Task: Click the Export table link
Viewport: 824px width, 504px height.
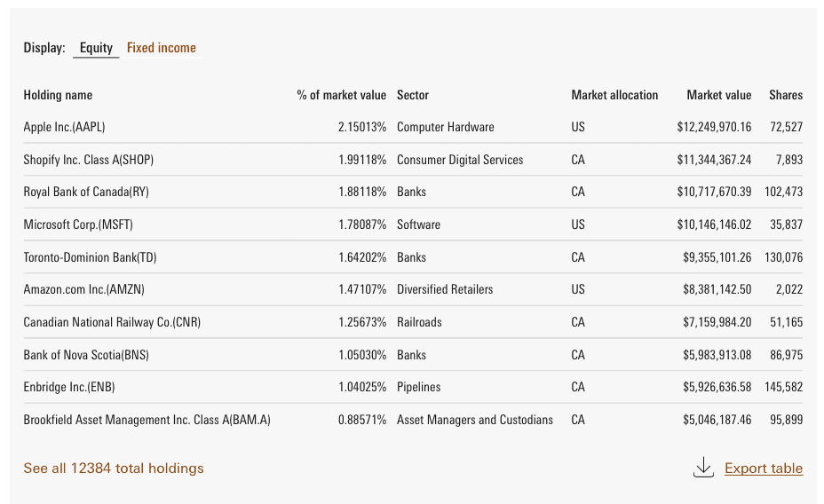Action: (764, 468)
